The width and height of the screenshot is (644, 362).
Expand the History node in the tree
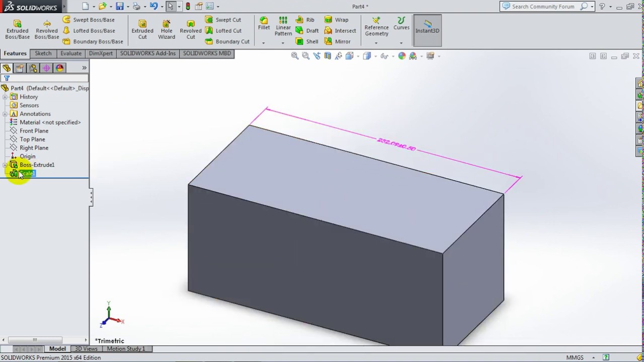[x=5, y=97]
